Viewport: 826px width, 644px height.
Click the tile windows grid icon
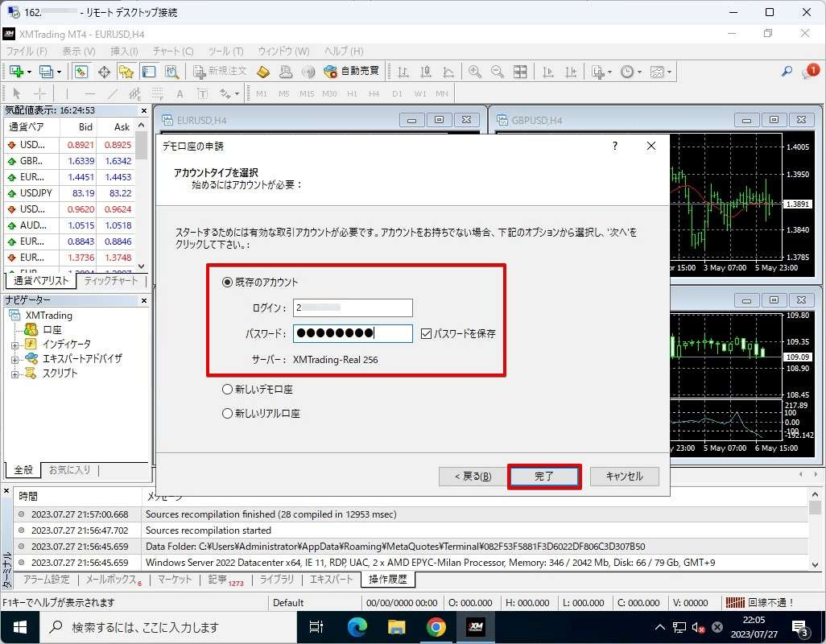pyautogui.click(x=520, y=72)
